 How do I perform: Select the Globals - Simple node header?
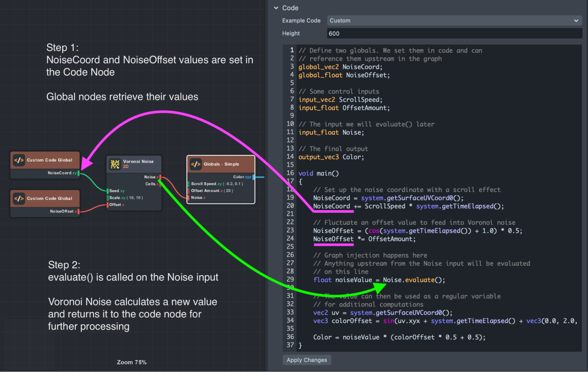coord(221,164)
